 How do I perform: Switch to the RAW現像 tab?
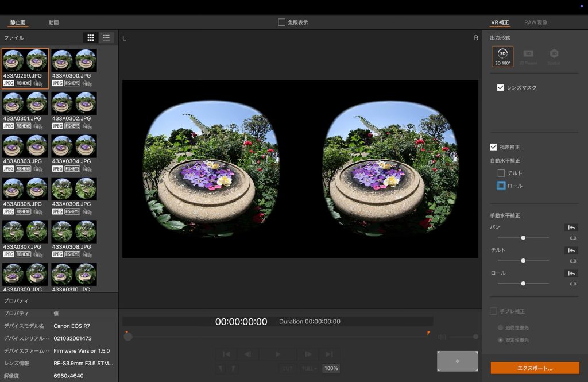pyautogui.click(x=535, y=22)
